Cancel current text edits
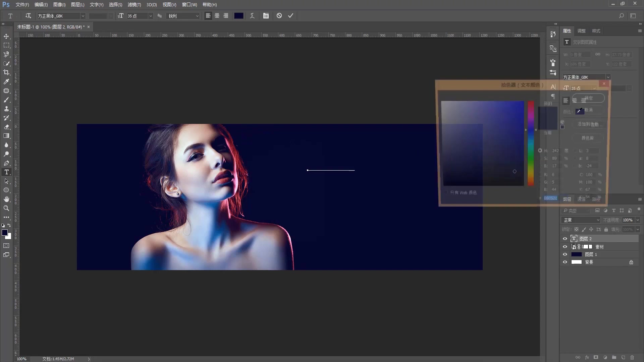The width and height of the screenshot is (644, 362). point(279,16)
